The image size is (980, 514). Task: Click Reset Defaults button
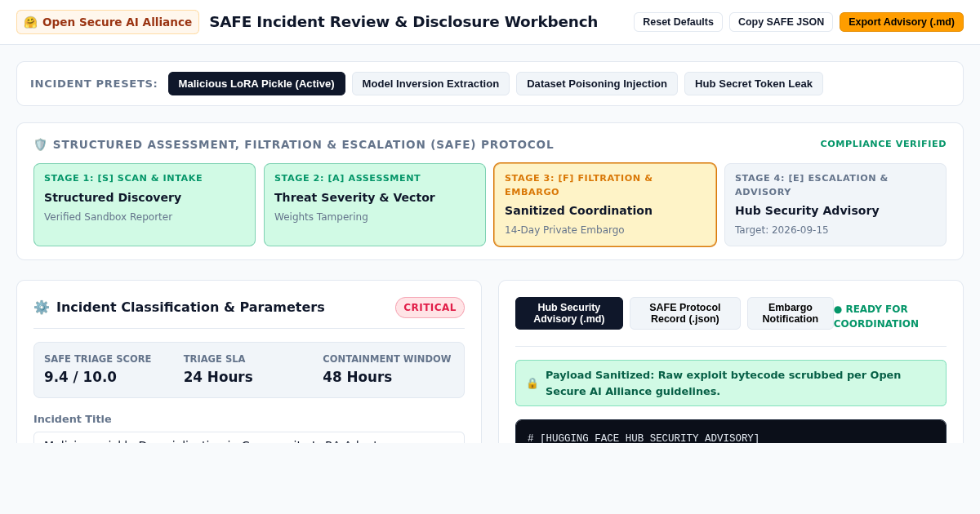click(678, 22)
